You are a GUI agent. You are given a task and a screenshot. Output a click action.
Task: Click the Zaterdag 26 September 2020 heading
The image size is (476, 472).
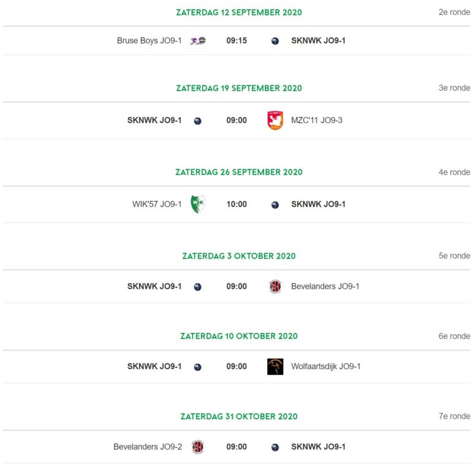(239, 172)
